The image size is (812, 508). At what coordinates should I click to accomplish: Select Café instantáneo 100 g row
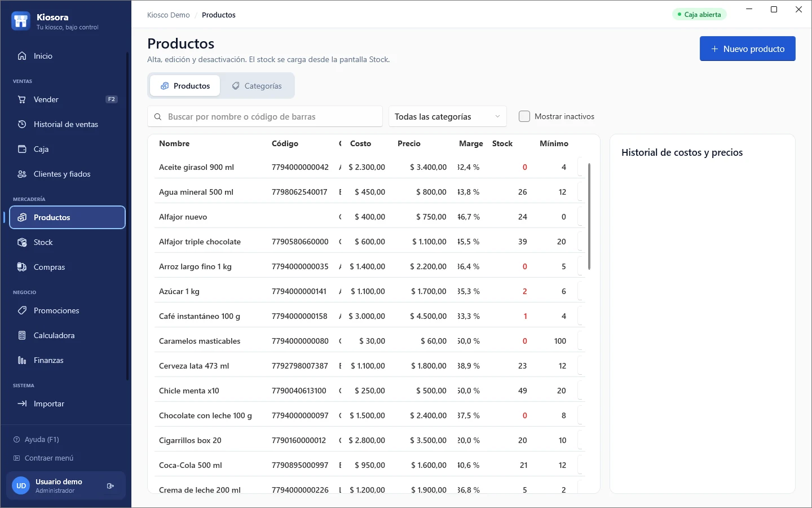pyautogui.click(x=369, y=316)
